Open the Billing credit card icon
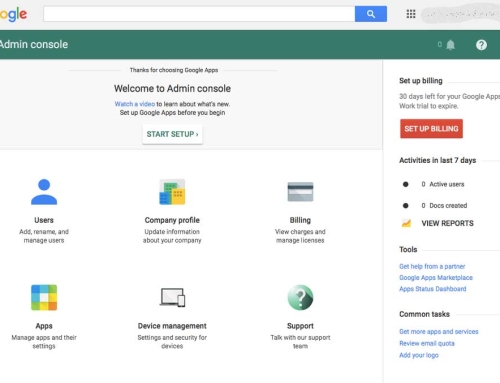Viewport: 500px width, 383px height. tap(300, 192)
